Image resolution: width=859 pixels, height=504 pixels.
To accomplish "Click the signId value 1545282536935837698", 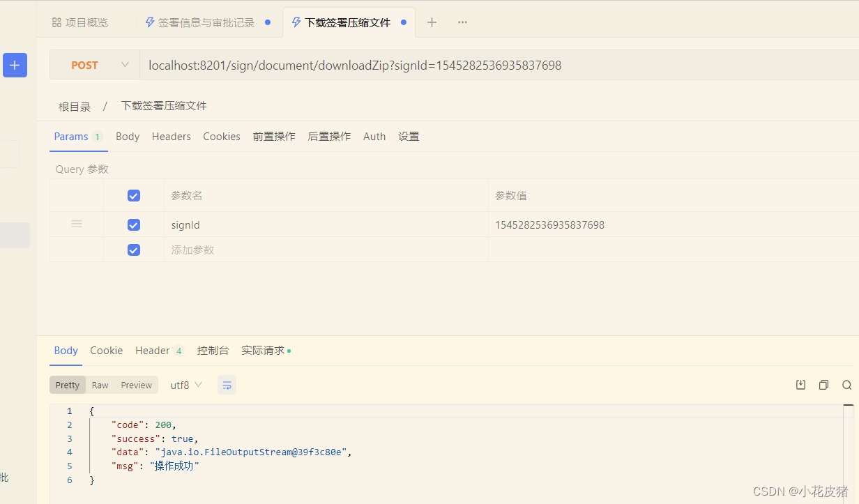I will [x=549, y=225].
